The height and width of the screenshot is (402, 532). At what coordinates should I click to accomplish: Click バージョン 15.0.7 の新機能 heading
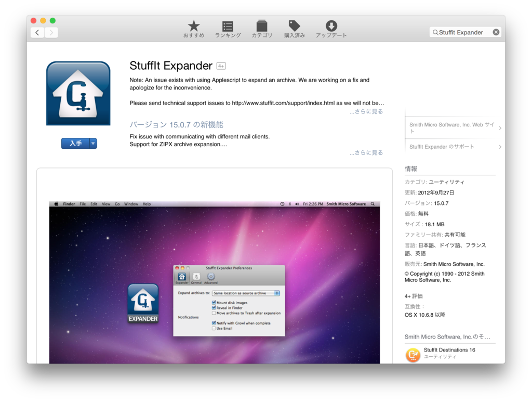point(177,125)
